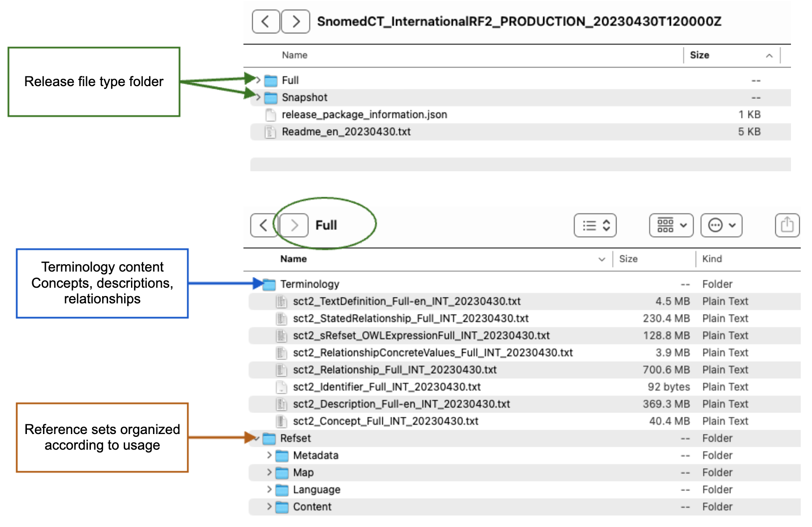Select the sct2_Concept_Full file icon
Image resolution: width=812 pixels, height=527 pixels.
[x=282, y=421]
